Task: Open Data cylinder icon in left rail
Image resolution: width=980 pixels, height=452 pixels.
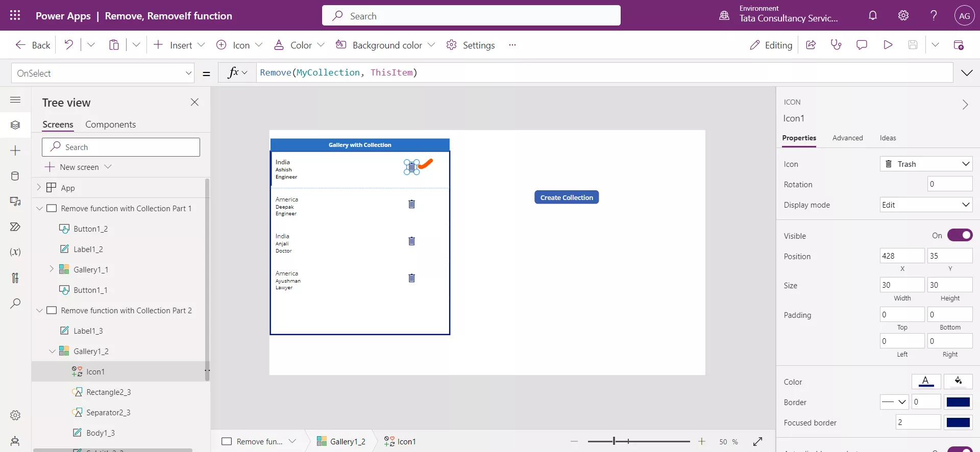Action: click(15, 176)
